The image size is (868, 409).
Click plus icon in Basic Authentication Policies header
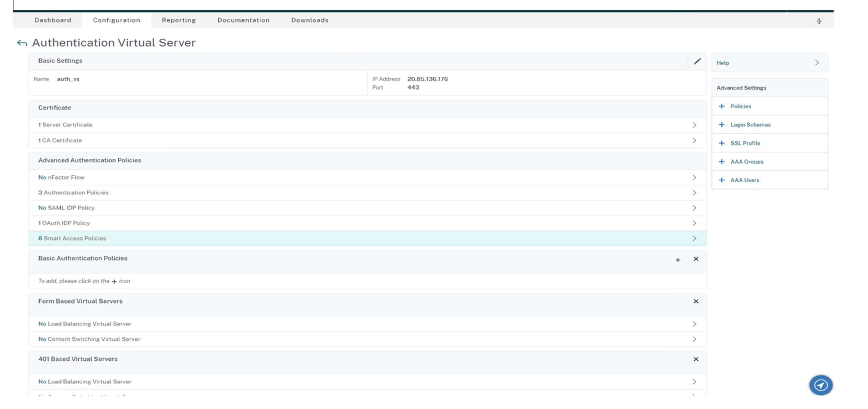(x=677, y=260)
